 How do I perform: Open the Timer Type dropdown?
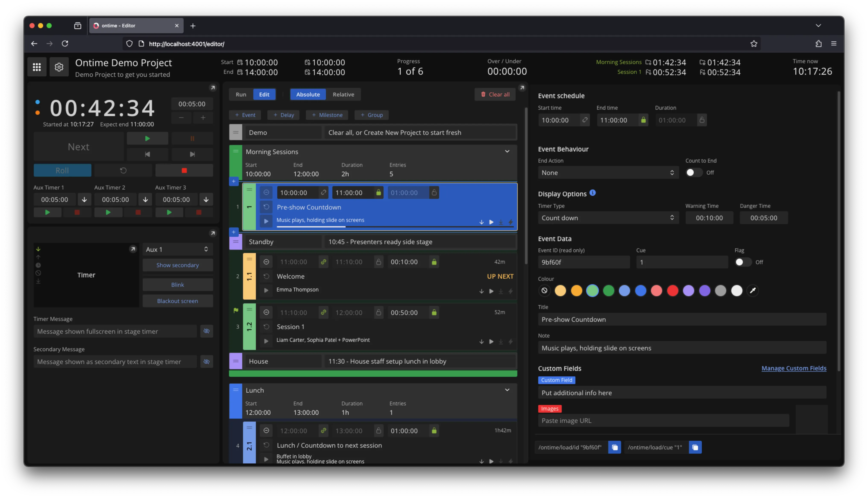pos(608,218)
